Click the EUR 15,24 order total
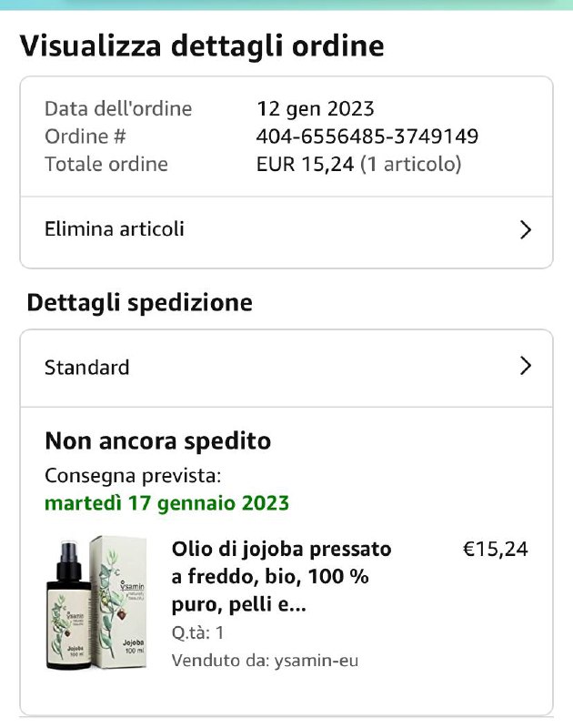 [x=306, y=165]
